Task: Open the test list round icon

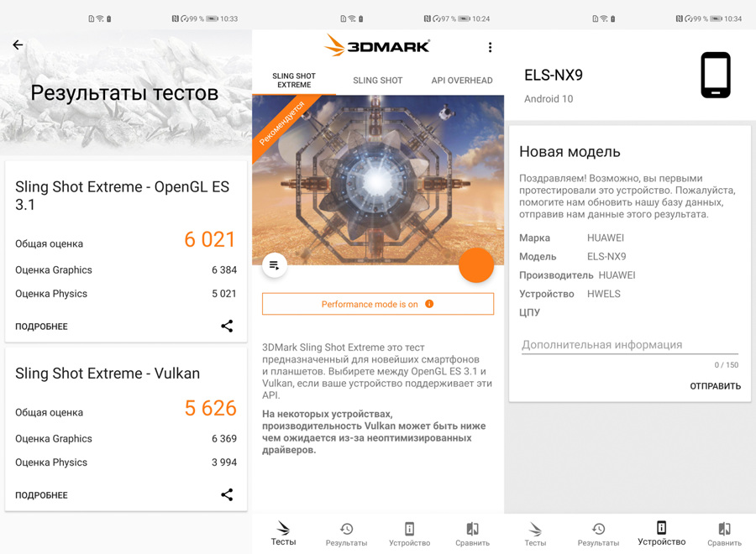Action: (275, 265)
